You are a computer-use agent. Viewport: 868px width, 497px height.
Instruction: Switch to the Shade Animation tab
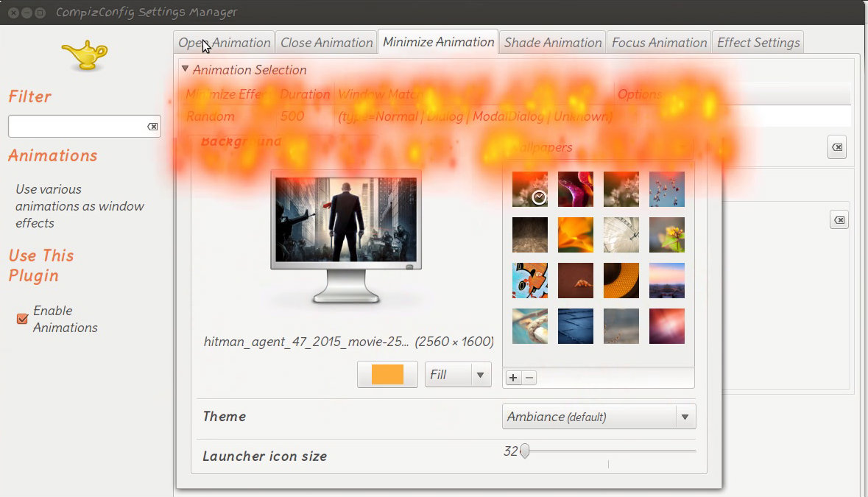point(552,42)
